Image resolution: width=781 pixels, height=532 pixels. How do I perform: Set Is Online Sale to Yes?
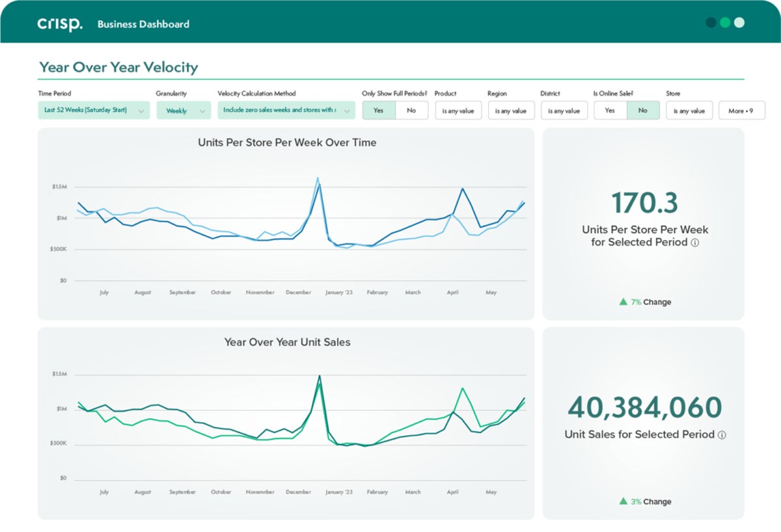610,111
